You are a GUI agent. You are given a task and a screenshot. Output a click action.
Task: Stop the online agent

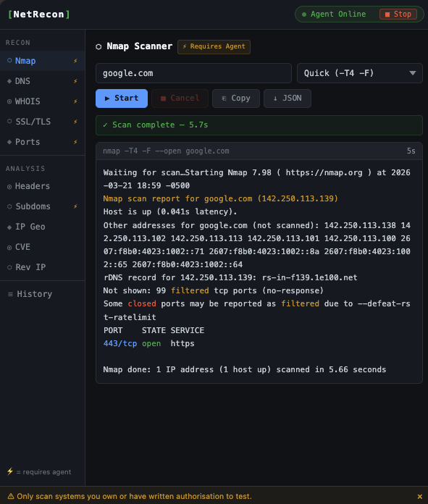(398, 14)
